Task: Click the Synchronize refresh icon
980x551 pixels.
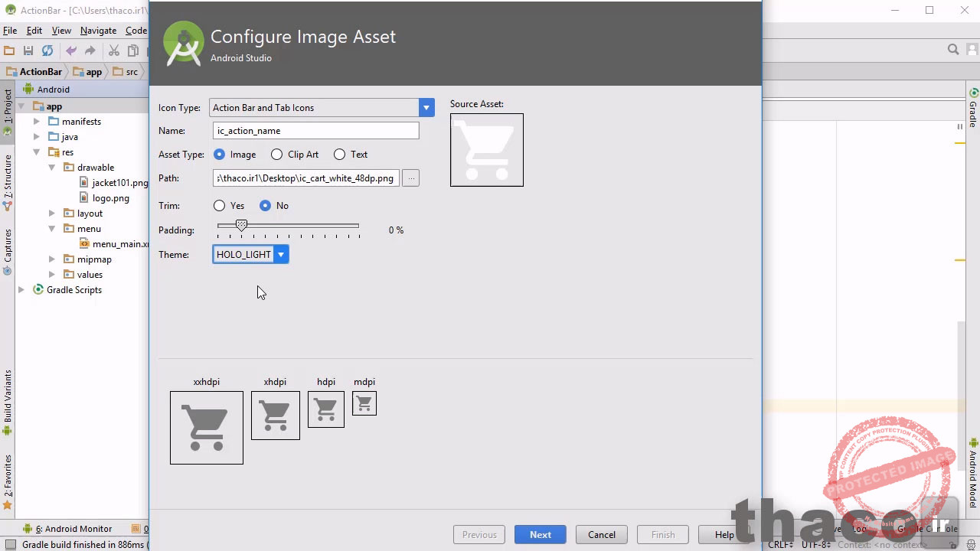Action: pos(47,51)
